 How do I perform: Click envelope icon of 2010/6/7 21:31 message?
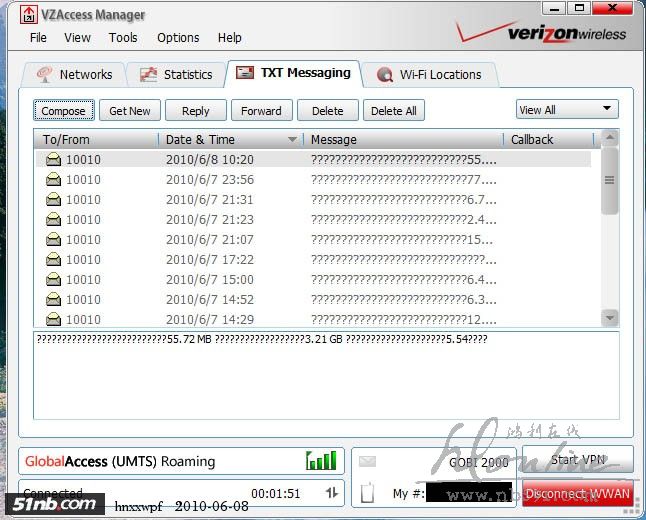54,199
